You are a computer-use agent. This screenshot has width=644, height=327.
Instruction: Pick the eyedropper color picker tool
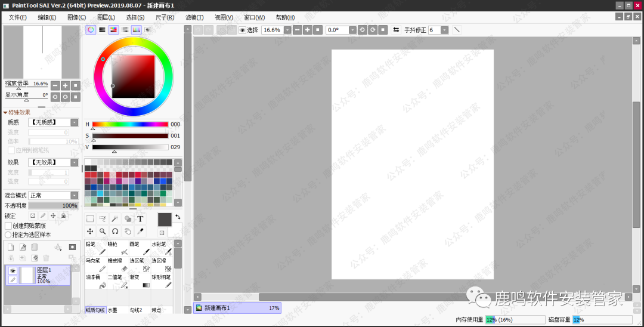coord(141,231)
